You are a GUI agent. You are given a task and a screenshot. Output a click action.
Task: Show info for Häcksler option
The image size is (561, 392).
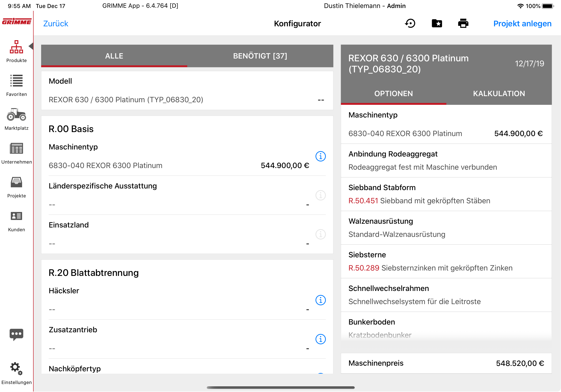tap(320, 300)
